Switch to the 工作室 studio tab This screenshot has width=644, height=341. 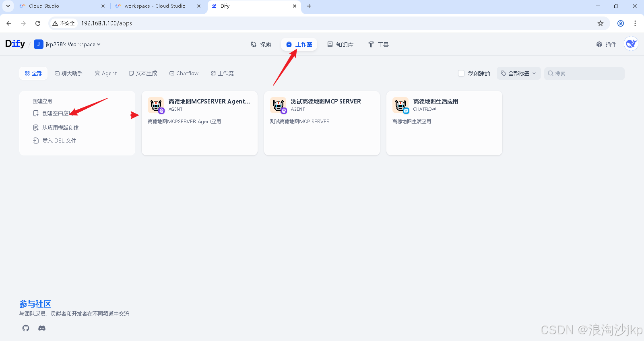tap(299, 44)
